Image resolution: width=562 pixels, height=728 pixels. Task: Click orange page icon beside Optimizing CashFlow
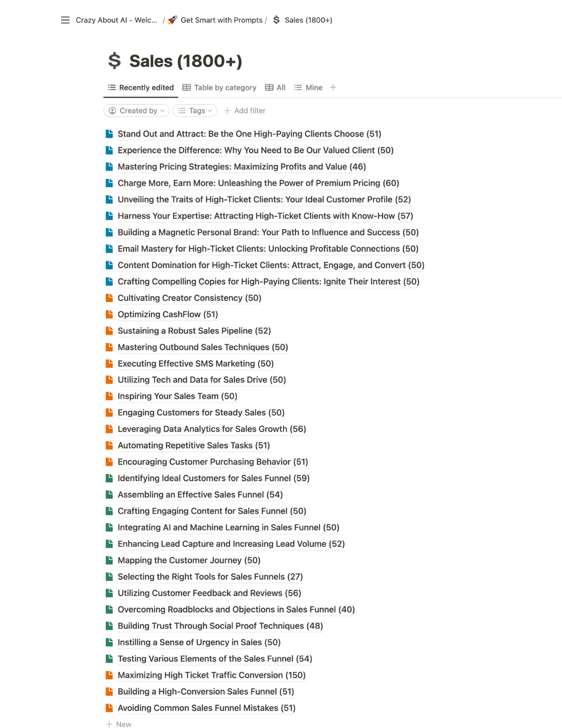coord(109,314)
